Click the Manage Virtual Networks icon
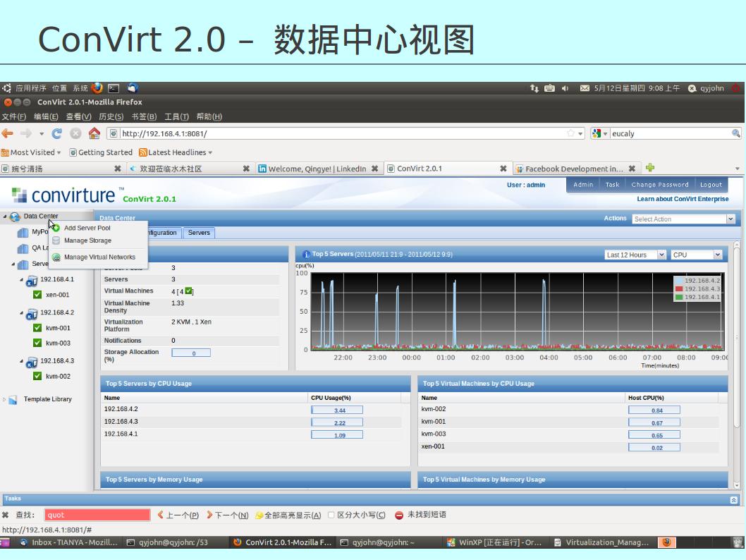The image size is (746, 560). (x=56, y=257)
